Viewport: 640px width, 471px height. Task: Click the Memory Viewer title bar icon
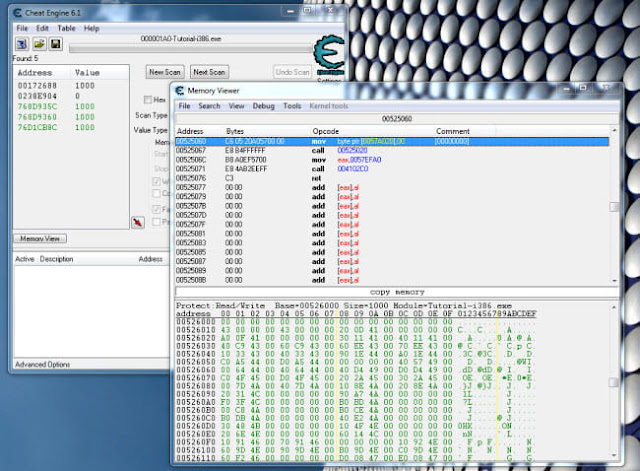pos(180,90)
